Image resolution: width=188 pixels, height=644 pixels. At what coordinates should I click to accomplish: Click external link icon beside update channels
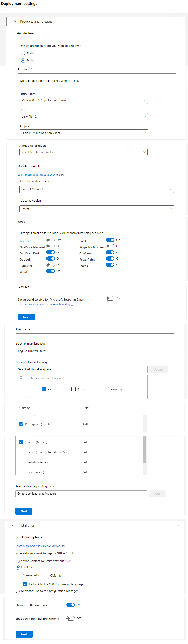[63, 175]
